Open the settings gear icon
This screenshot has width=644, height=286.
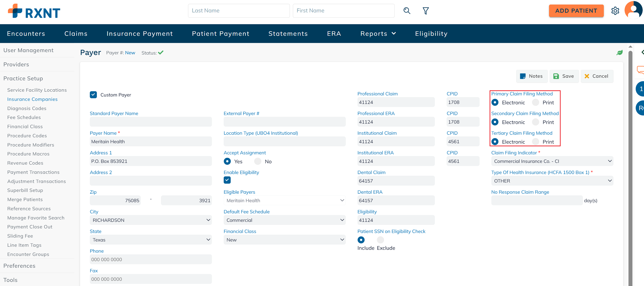coord(615,11)
